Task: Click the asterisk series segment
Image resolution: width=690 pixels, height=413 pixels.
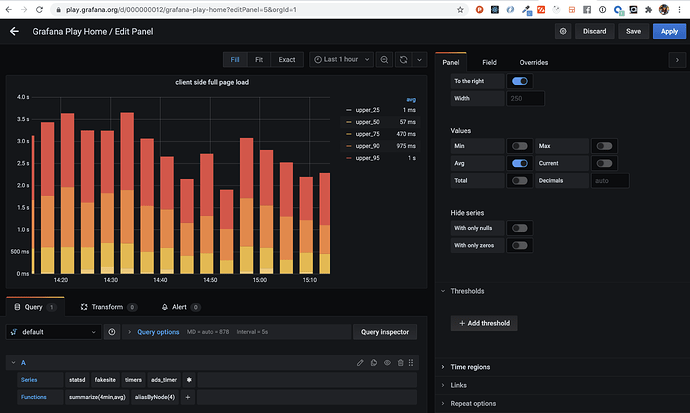Action: click(189, 380)
